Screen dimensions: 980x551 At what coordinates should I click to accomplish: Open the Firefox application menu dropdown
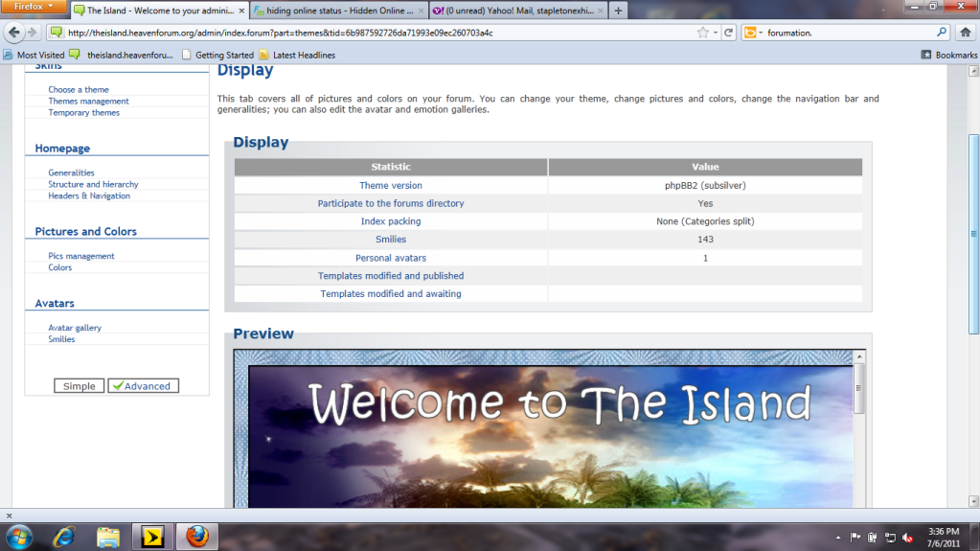point(34,7)
